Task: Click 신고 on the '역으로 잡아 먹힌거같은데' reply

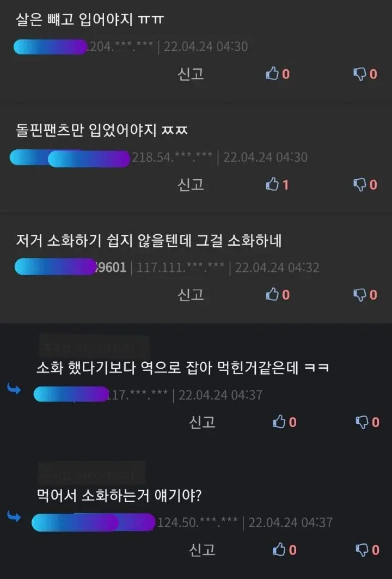Action: coord(202,422)
